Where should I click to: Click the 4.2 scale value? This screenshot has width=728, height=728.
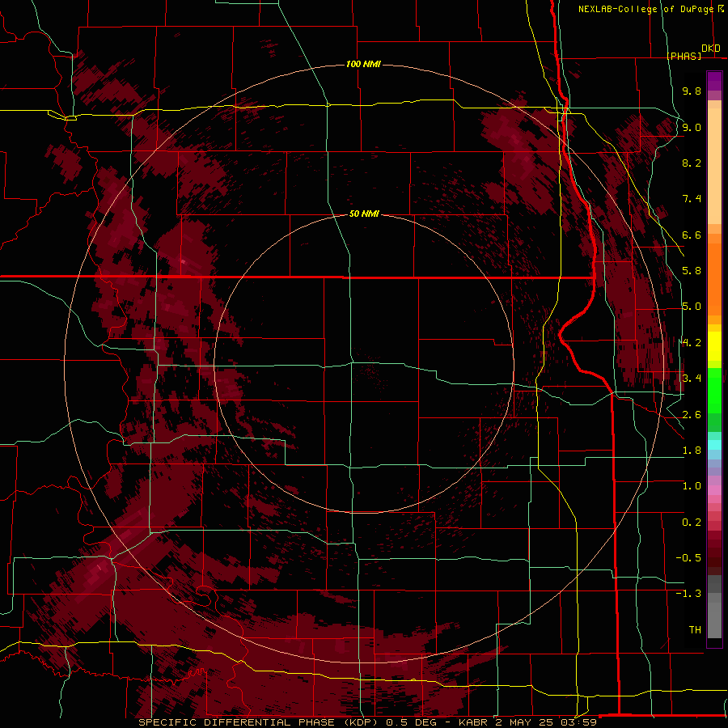[x=692, y=343]
